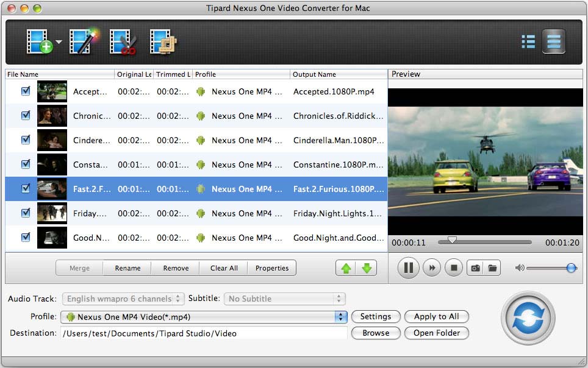The image size is (588, 368).
Task: Select the Cinderella Man thumbnail
Action: [52, 140]
